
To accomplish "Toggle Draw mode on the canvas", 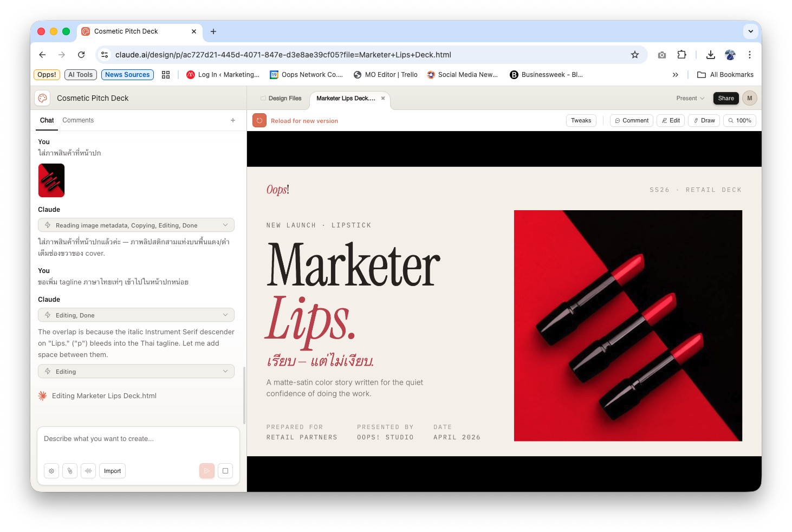I will (704, 120).
